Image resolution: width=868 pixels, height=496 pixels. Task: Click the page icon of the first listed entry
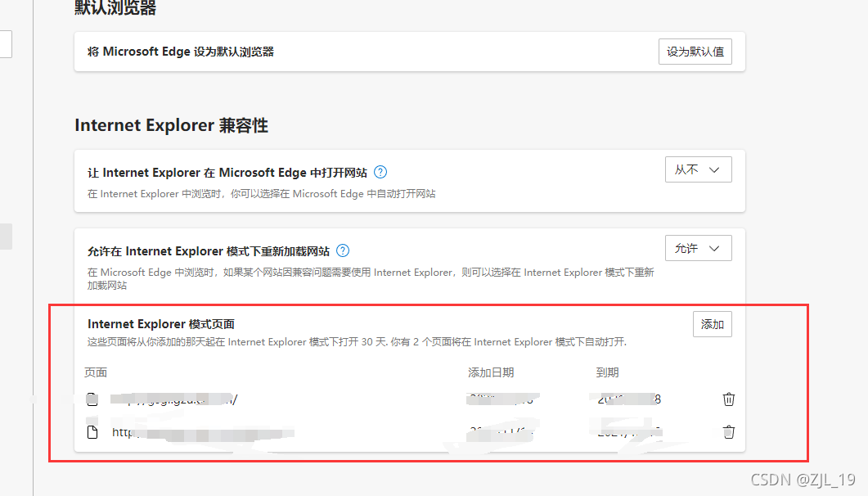click(x=92, y=399)
